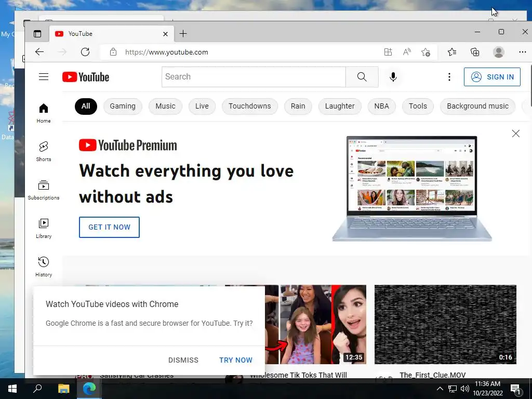Start voice search with microphone icon

pyautogui.click(x=393, y=77)
